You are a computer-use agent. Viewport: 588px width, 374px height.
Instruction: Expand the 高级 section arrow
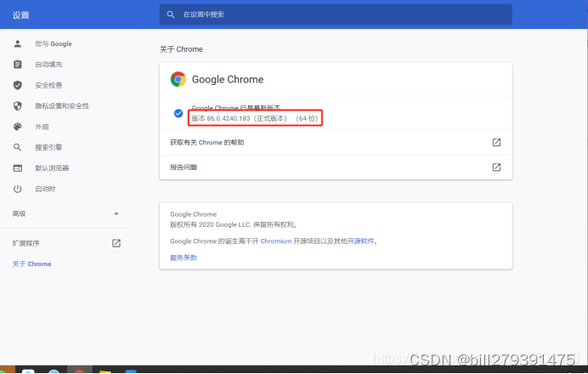tap(116, 214)
